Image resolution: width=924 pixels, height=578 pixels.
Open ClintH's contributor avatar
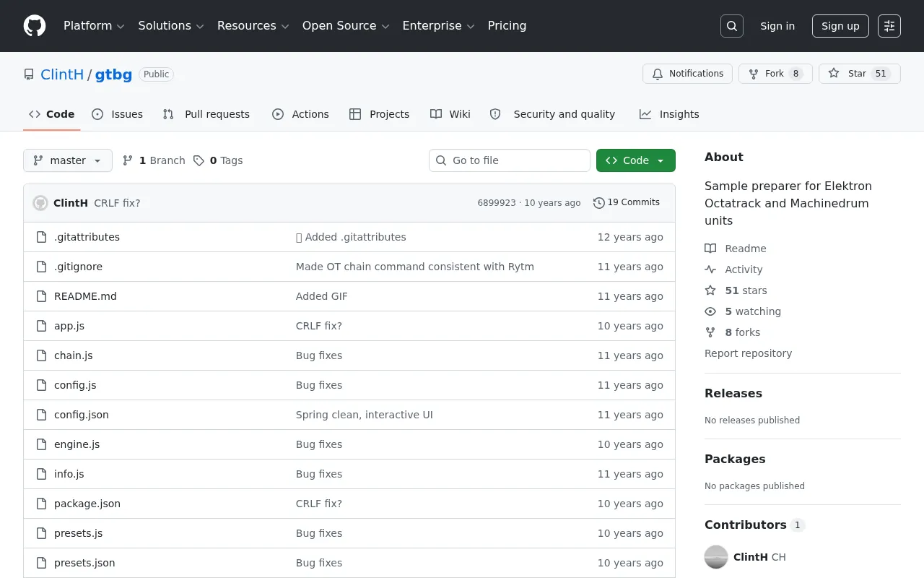pyautogui.click(x=716, y=557)
